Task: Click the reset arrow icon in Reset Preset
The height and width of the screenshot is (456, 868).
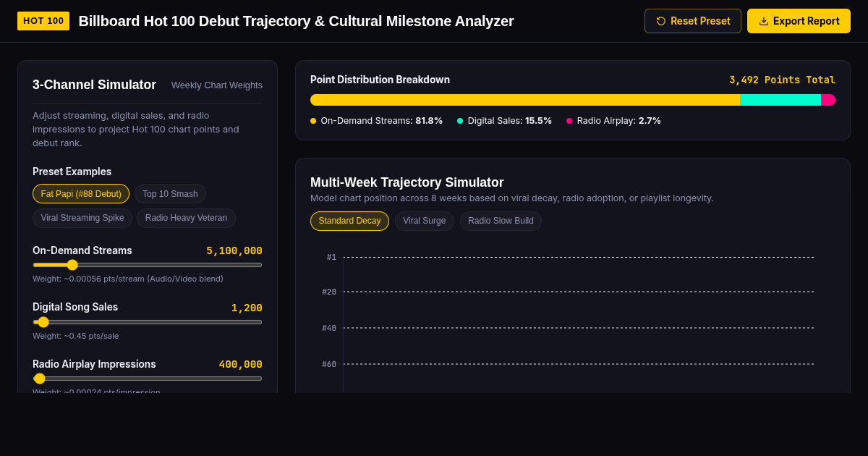Action: (x=661, y=21)
